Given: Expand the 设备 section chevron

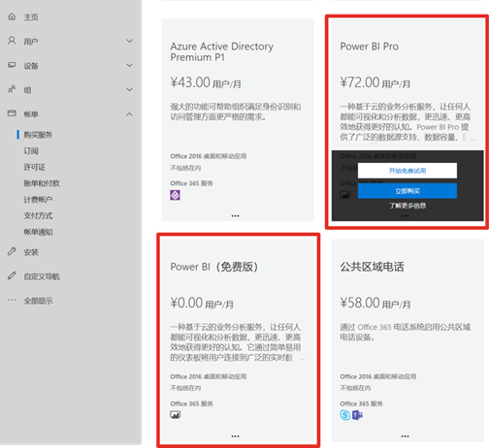Looking at the screenshot, I should pyautogui.click(x=129, y=65).
